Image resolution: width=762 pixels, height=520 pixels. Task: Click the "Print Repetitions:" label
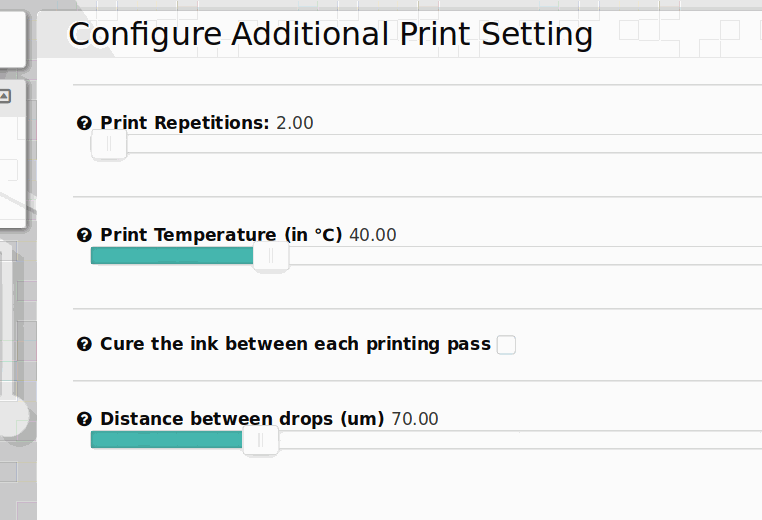pyautogui.click(x=185, y=123)
